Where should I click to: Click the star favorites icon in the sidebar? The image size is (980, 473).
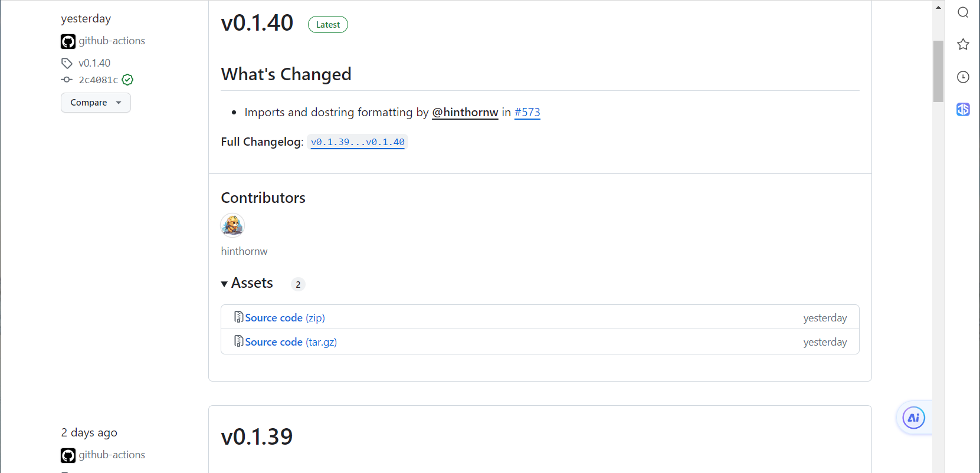[x=963, y=44]
